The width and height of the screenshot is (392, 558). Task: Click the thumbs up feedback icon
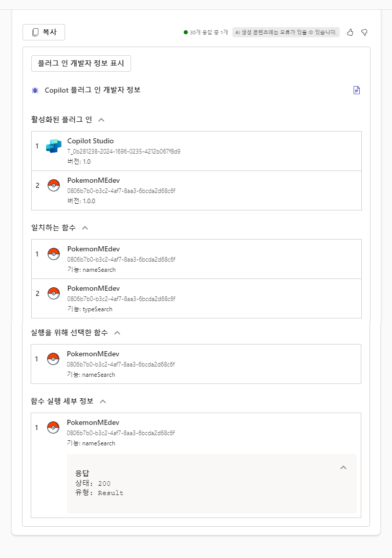coord(350,32)
